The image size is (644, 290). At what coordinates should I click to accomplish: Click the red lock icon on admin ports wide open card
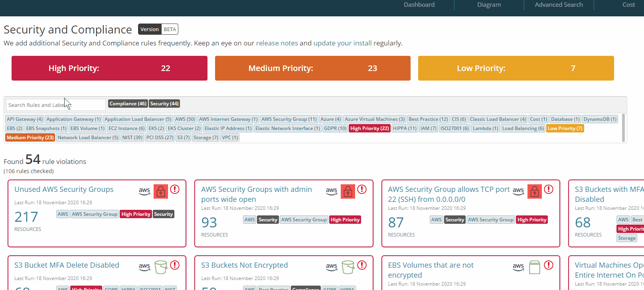[x=348, y=191]
